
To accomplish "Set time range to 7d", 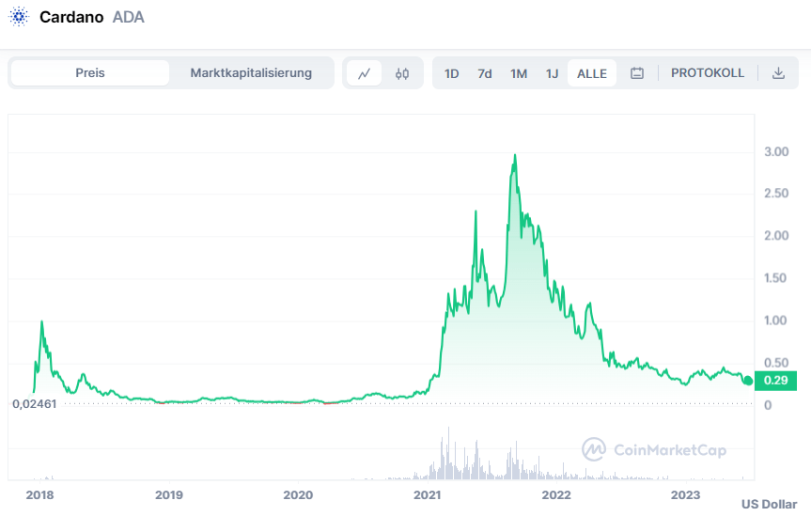I will pos(485,73).
